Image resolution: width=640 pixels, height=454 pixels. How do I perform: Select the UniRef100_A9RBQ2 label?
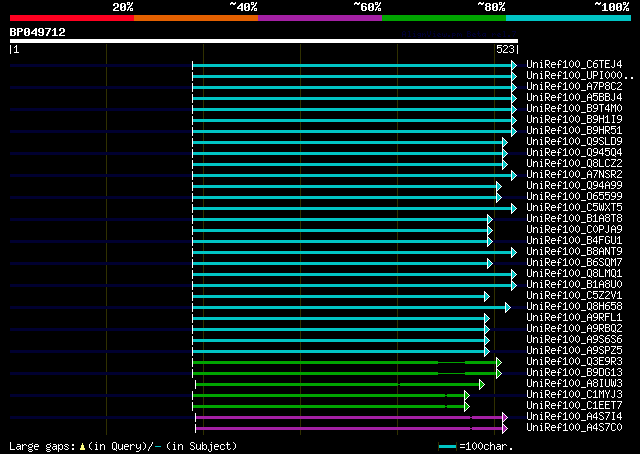(x=574, y=329)
